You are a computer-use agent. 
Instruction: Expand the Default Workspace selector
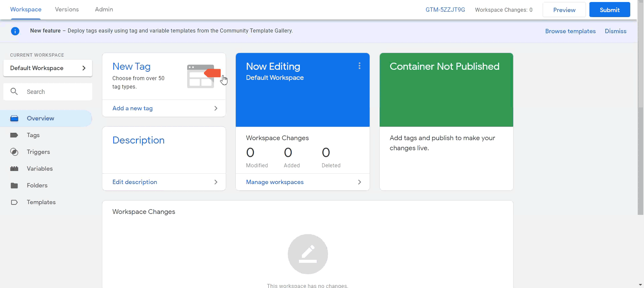tap(48, 68)
